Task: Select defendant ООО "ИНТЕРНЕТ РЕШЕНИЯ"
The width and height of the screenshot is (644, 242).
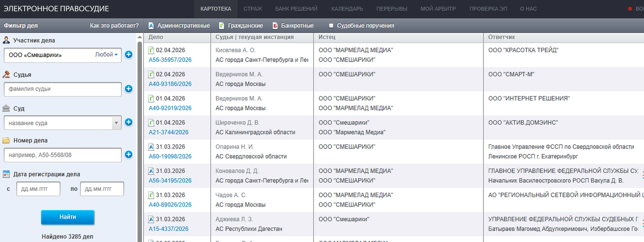Action: pos(529,99)
